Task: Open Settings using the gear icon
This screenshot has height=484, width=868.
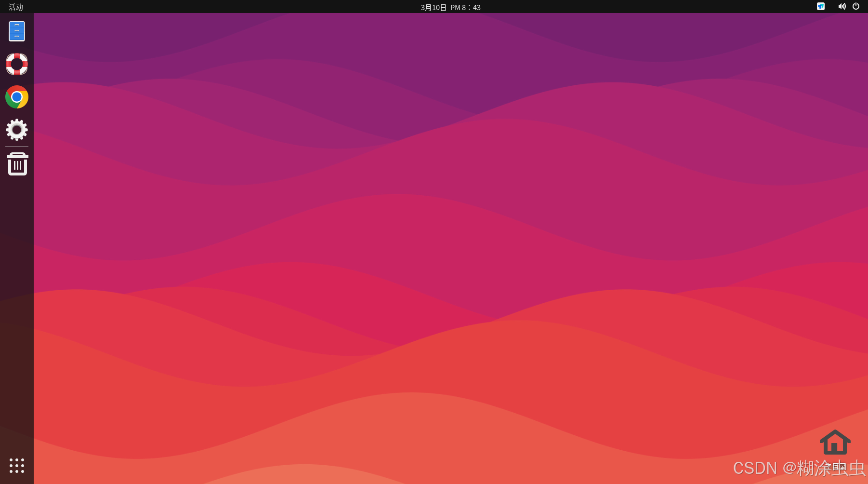Action: [17, 130]
